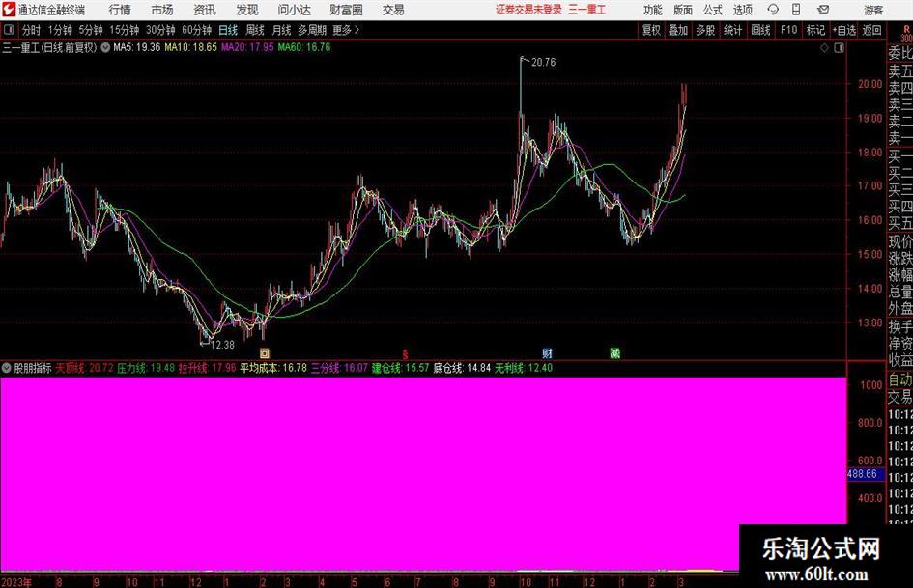Click the 天顶线: 20.72 indicator value

click(x=84, y=368)
